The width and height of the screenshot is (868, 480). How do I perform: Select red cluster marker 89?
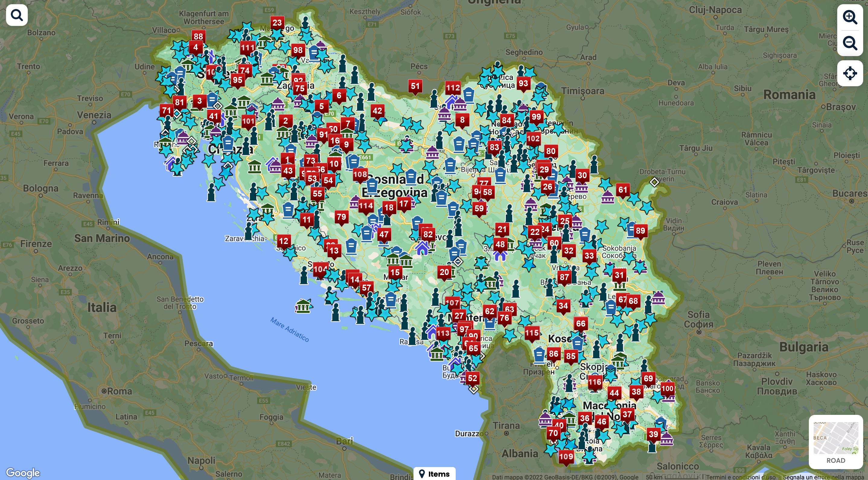point(640,232)
